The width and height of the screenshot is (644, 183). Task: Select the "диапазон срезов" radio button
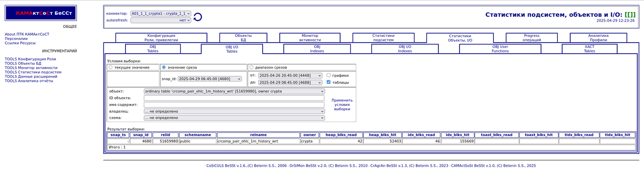pos(252,68)
